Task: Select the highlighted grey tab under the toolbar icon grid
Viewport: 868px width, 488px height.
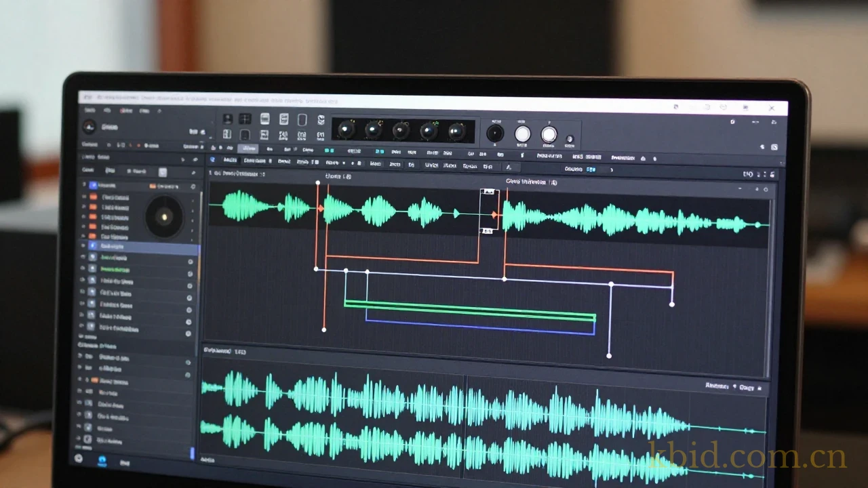Action: click(248, 148)
